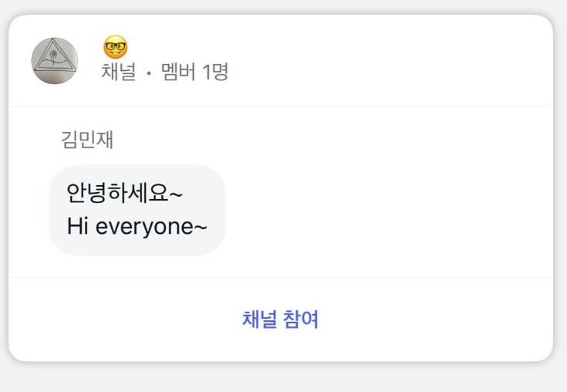This screenshot has width=567, height=392.
Task: Click the gray background below the card
Action: point(283,378)
